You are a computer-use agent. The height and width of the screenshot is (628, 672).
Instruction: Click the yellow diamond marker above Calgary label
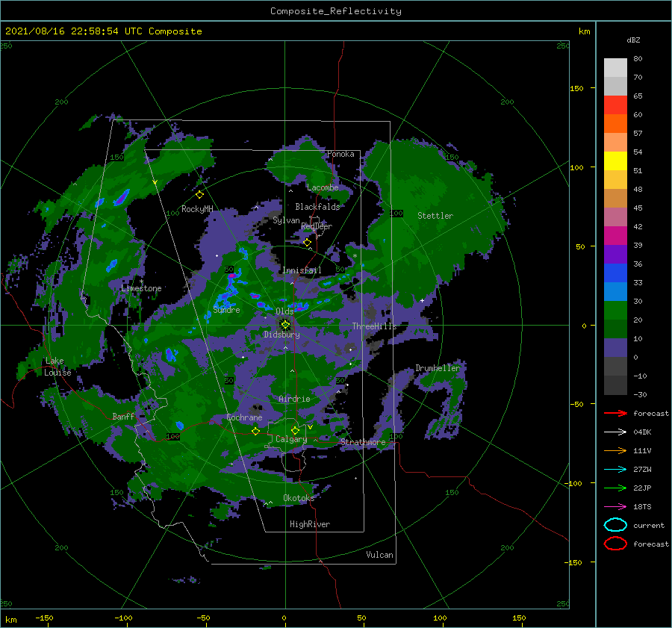[295, 430]
